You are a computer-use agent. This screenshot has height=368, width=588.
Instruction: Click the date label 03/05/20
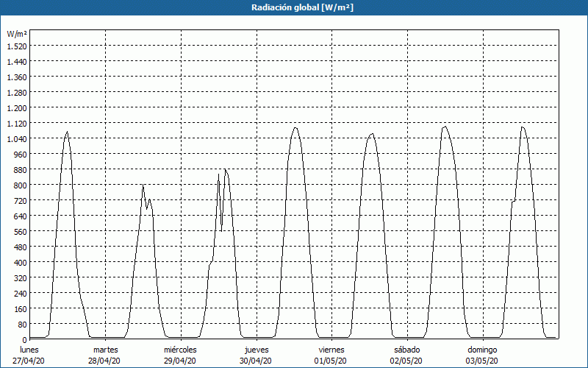[482, 361]
